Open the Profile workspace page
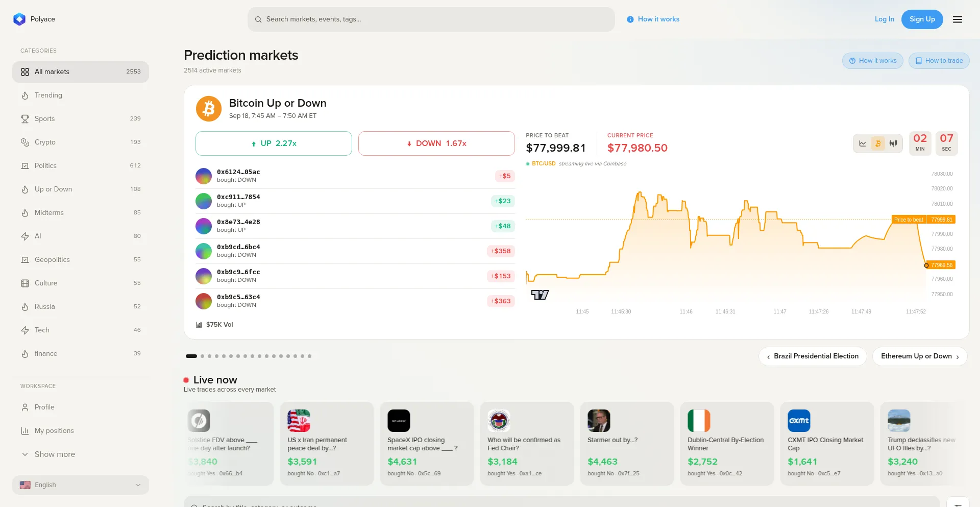Viewport: 980px width, 507px height. pos(81,407)
